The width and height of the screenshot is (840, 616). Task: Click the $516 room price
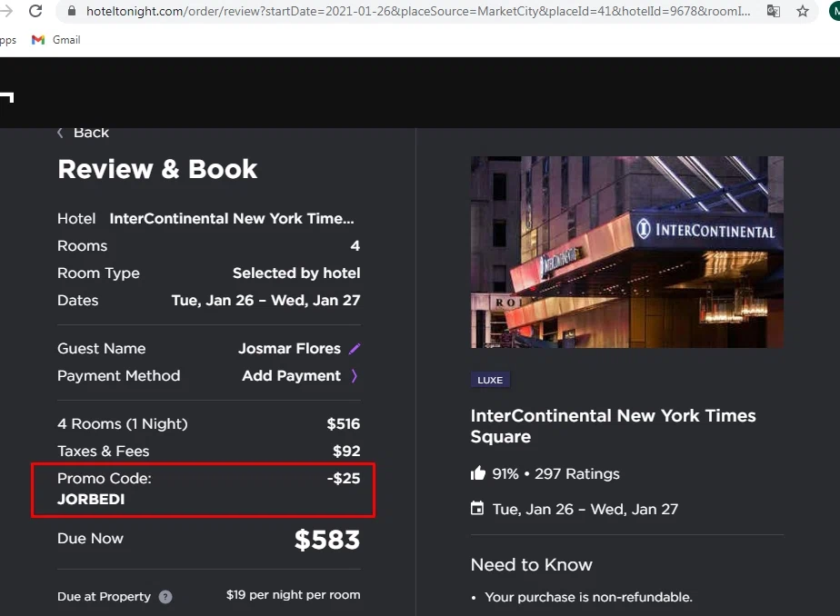(x=344, y=424)
